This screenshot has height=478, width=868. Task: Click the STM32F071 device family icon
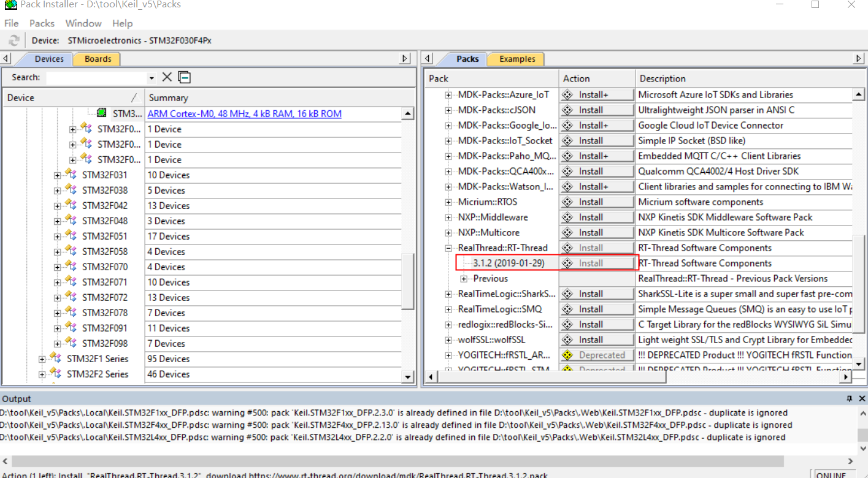[71, 282]
